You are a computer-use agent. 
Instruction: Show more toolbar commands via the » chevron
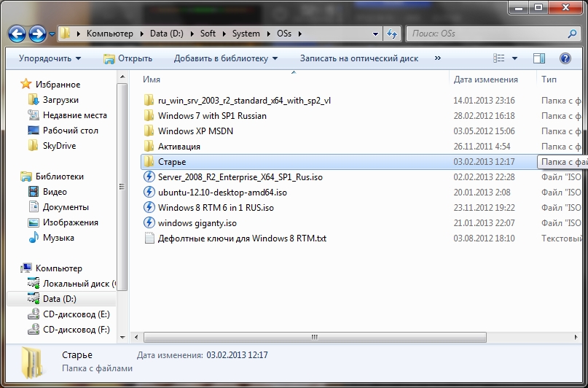(x=438, y=58)
